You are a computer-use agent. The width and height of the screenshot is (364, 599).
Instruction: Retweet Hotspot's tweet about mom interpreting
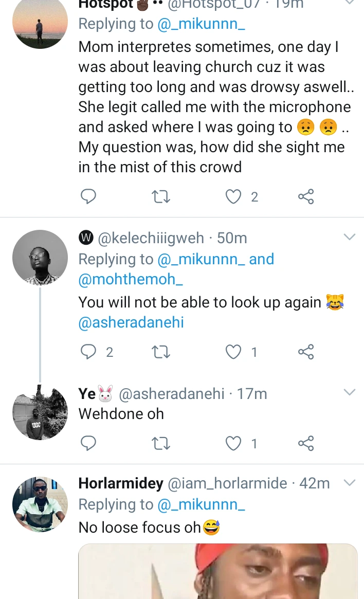click(161, 196)
